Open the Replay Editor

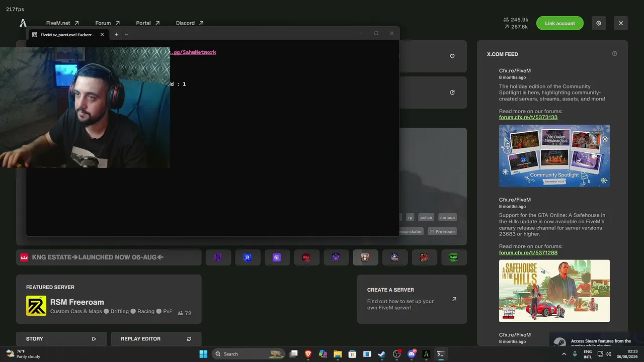(156, 339)
